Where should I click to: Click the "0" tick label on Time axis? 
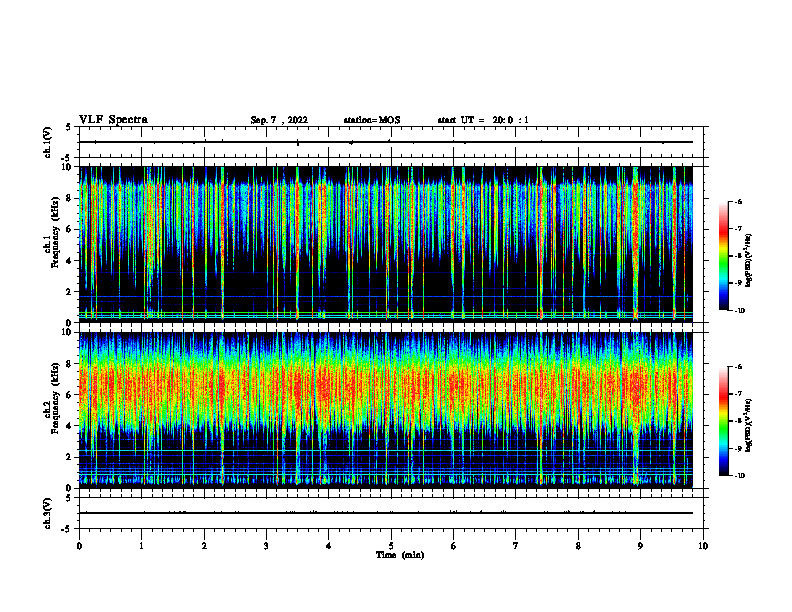pyautogui.click(x=79, y=546)
